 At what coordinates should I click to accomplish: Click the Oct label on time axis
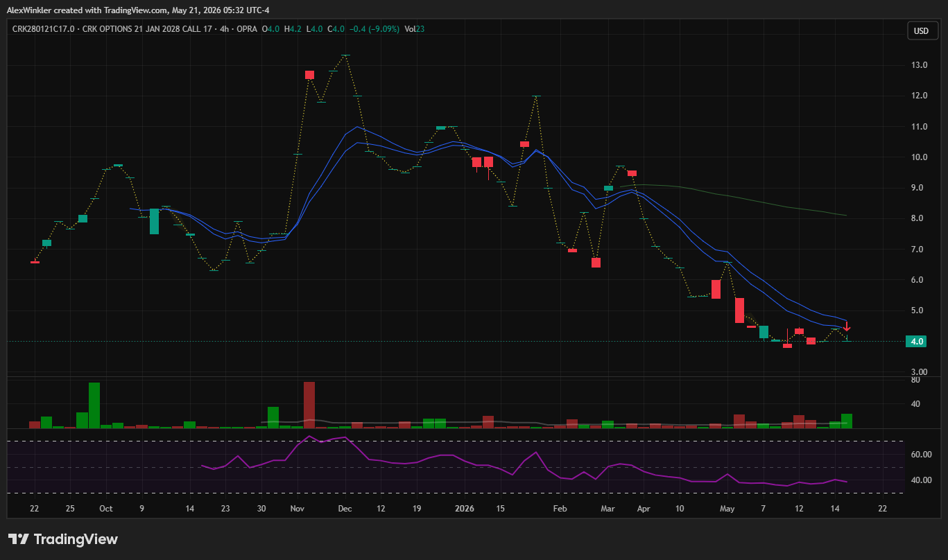click(x=106, y=508)
